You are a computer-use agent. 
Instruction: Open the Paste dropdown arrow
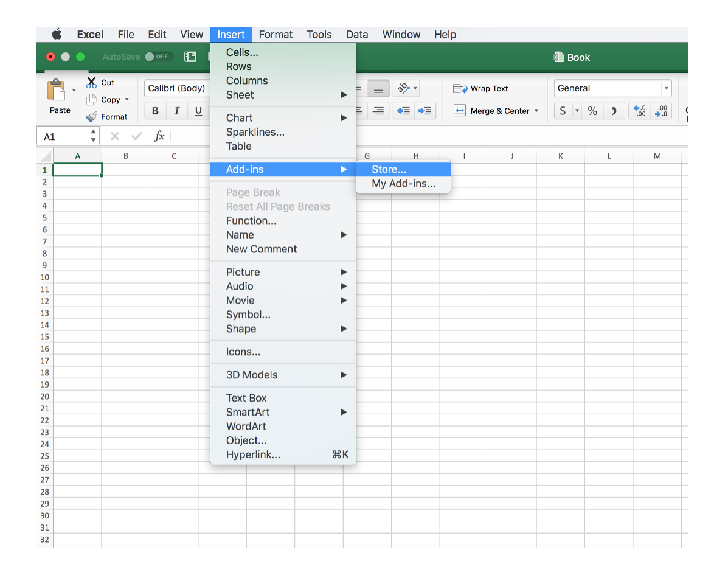coord(74,91)
